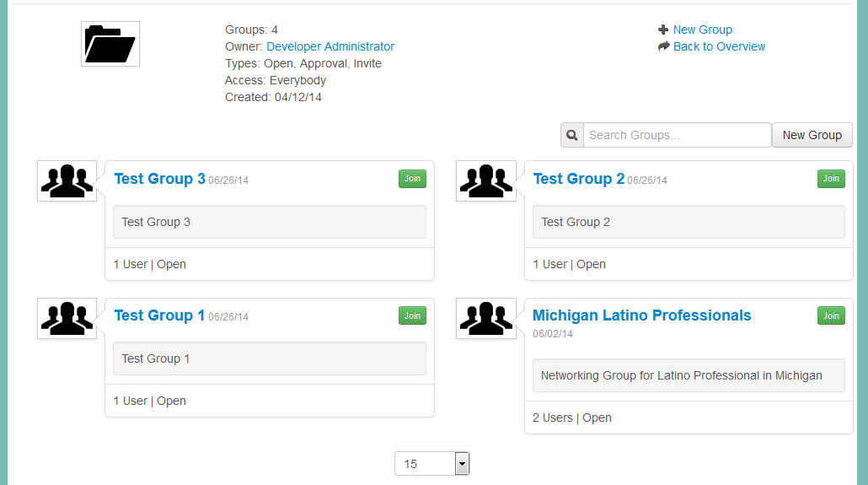The width and height of the screenshot is (868, 485).
Task: Click the open folder category icon
Action: [110, 44]
